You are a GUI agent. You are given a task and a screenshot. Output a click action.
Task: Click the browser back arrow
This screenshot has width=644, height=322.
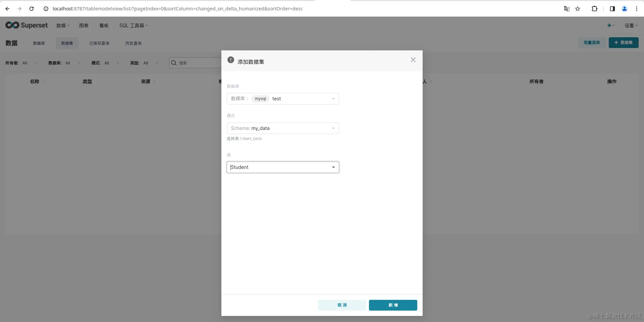pos(7,9)
